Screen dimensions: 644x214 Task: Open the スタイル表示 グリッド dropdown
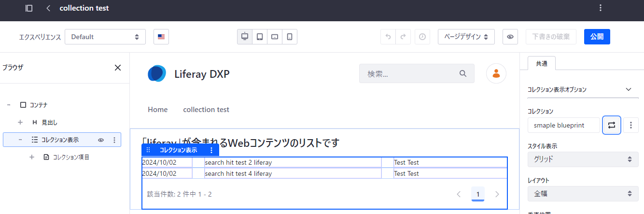583,159
